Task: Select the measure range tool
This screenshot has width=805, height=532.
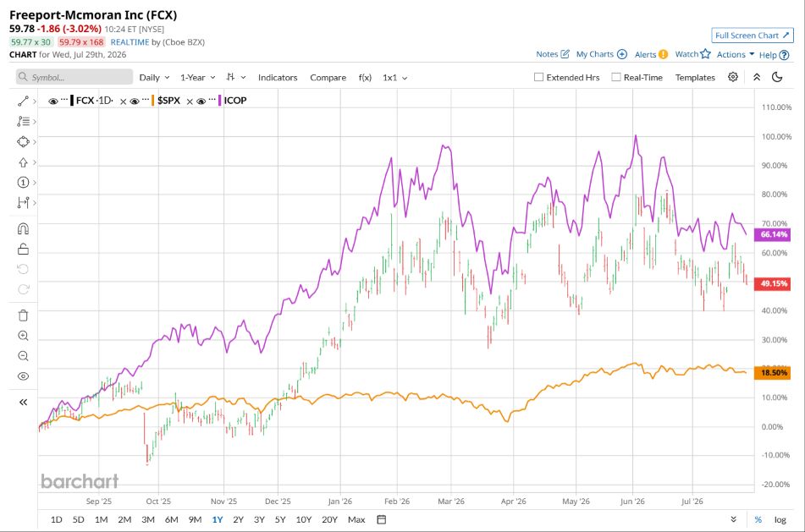Action: tap(23, 203)
